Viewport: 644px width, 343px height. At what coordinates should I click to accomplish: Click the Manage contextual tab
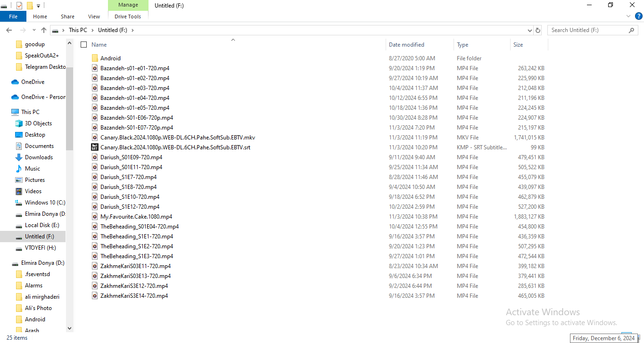coord(128,5)
